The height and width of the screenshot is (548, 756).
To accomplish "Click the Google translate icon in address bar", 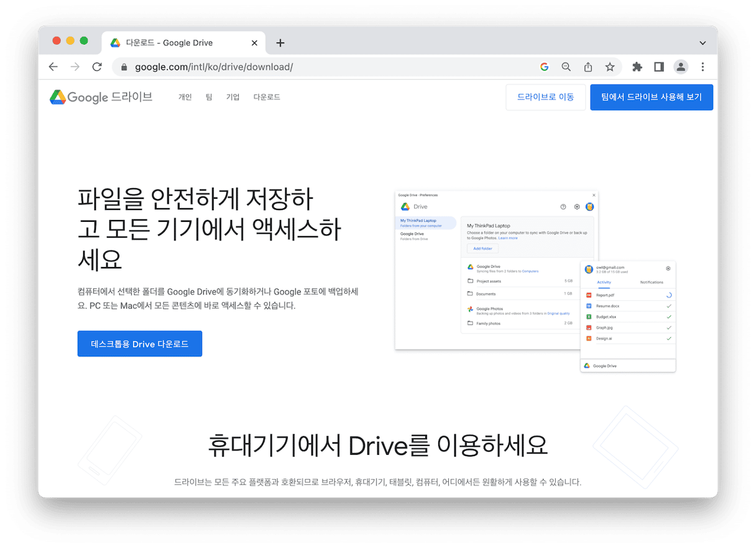I will pyautogui.click(x=545, y=66).
